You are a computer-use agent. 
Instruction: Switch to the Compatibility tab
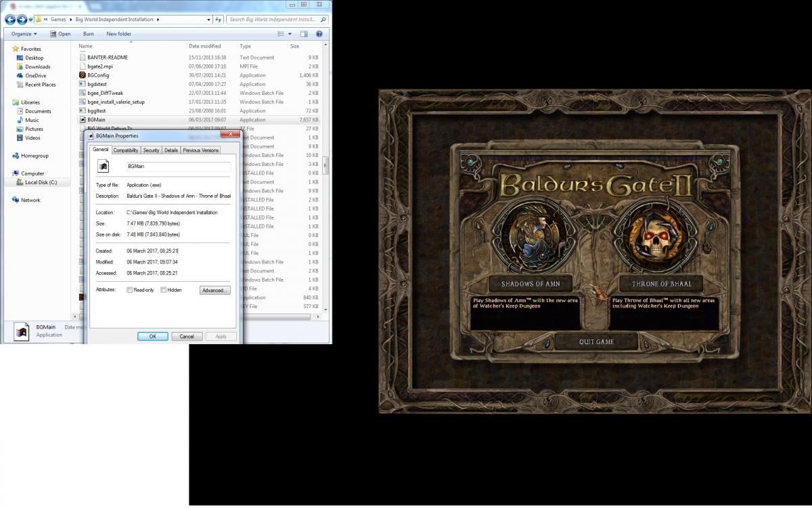pos(126,150)
